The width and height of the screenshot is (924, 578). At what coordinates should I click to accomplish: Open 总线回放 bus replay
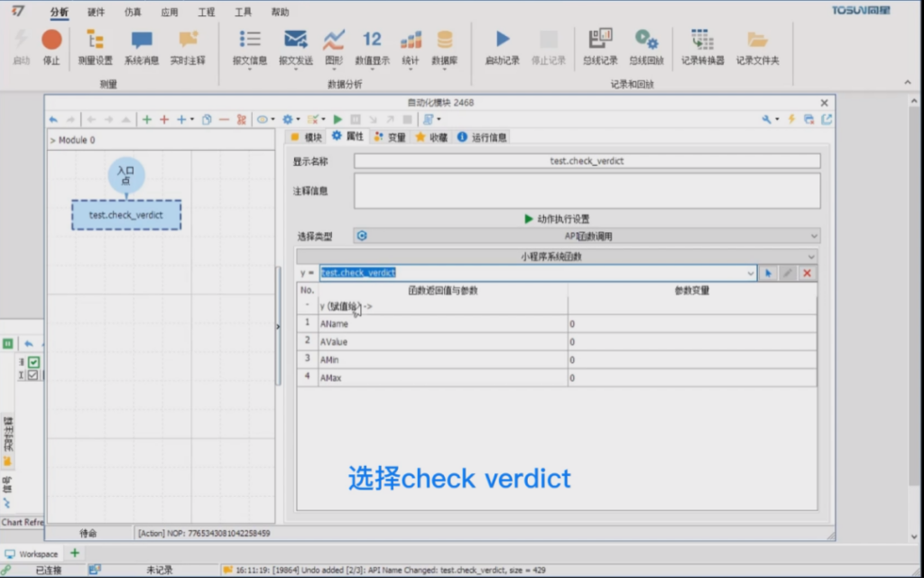(x=646, y=47)
